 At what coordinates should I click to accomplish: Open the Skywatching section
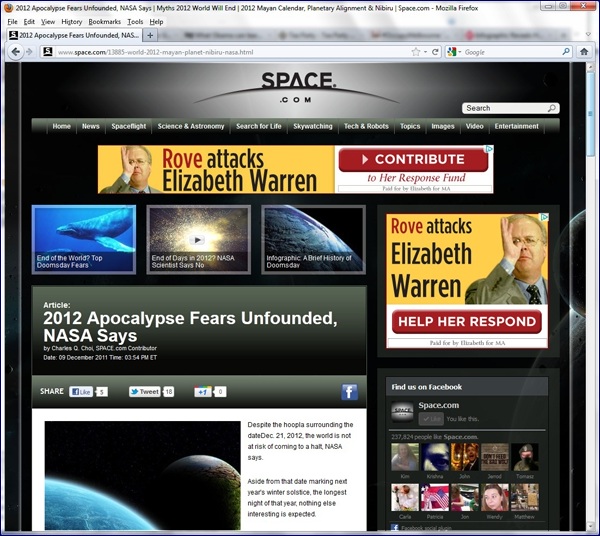tap(313, 126)
